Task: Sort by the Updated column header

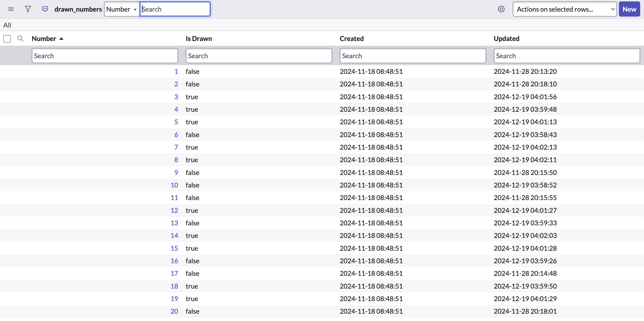Action: [x=506, y=39]
